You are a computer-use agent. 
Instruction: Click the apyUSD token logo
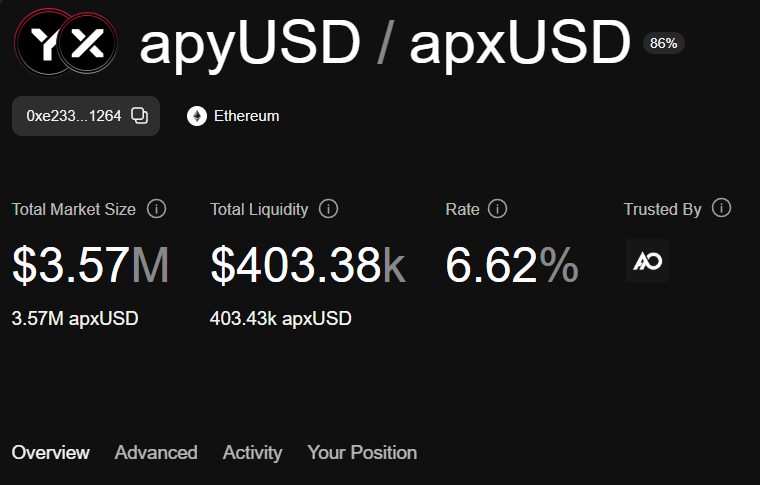(x=42, y=42)
